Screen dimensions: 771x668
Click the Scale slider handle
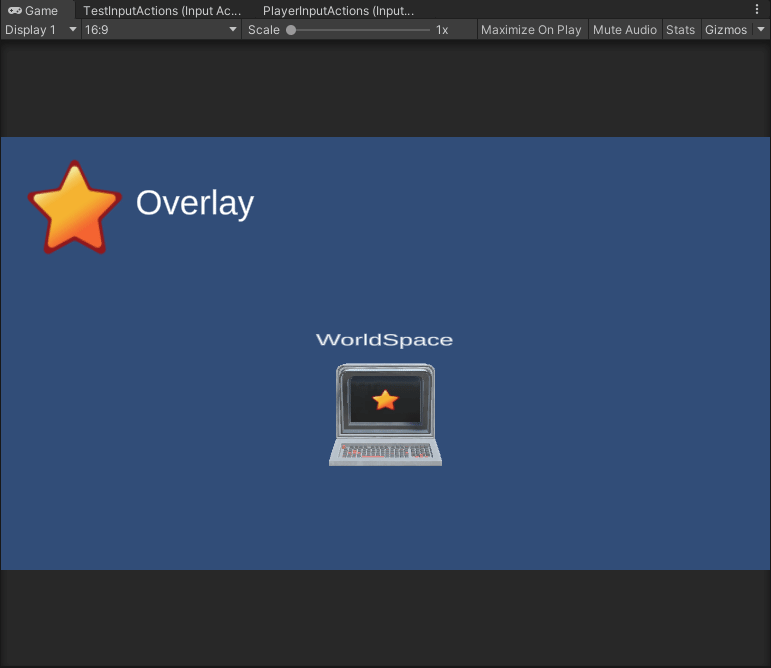[x=291, y=30]
